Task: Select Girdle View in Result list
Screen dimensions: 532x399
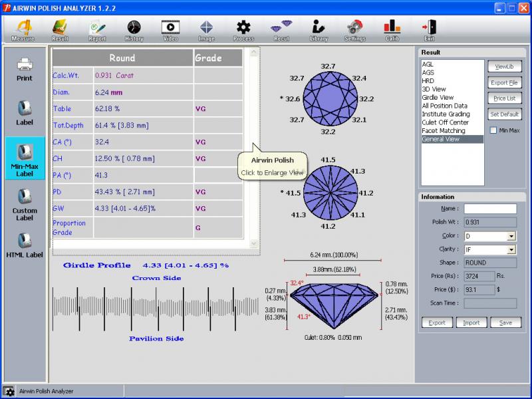Action: coord(438,97)
